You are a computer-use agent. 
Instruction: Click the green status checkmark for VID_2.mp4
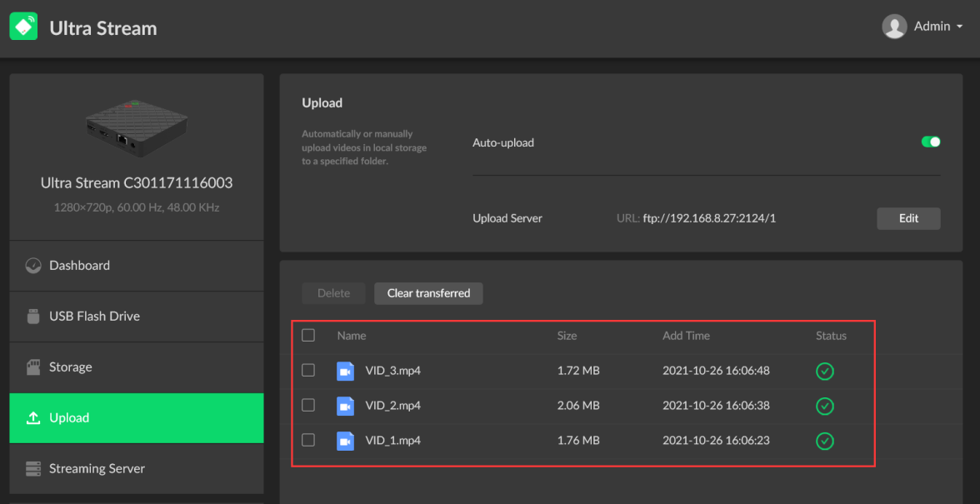(825, 407)
